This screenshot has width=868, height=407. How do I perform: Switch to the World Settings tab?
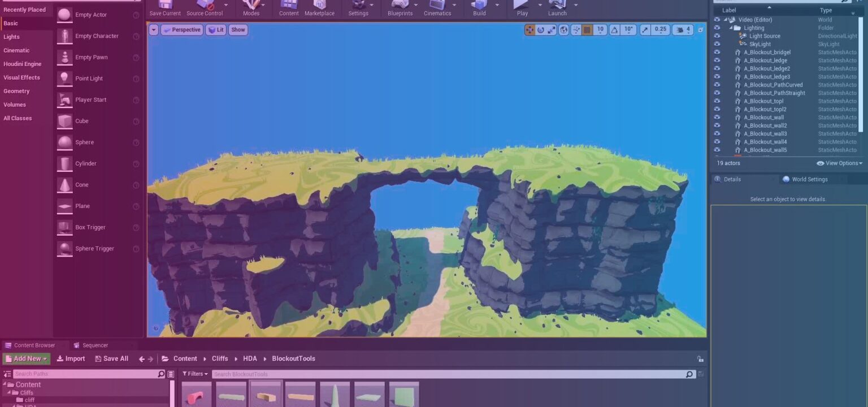click(x=805, y=179)
